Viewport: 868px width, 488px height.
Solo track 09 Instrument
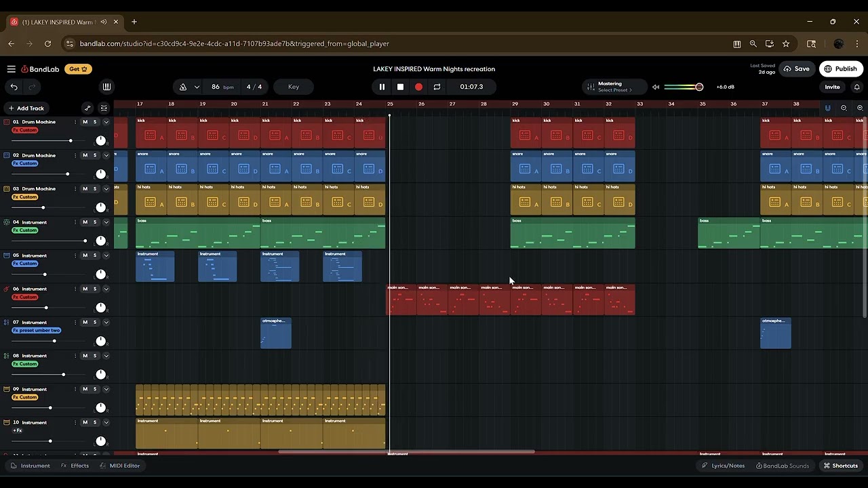(x=95, y=389)
